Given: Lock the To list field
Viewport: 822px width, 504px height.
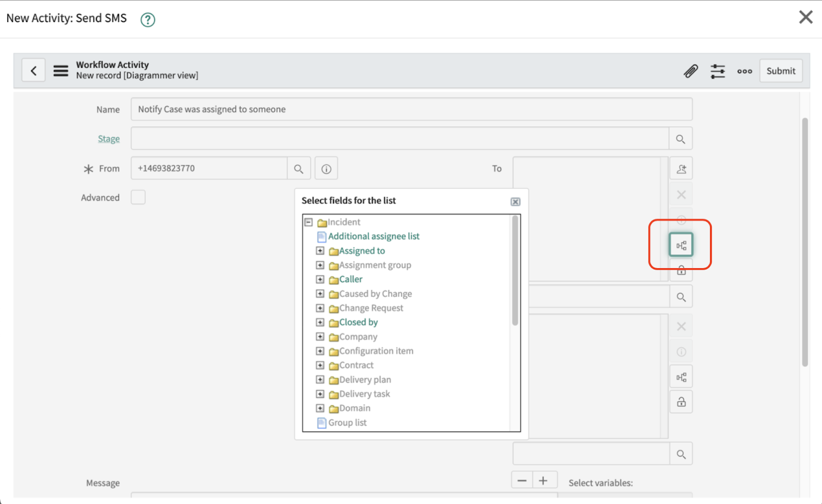Looking at the screenshot, I should pos(681,270).
